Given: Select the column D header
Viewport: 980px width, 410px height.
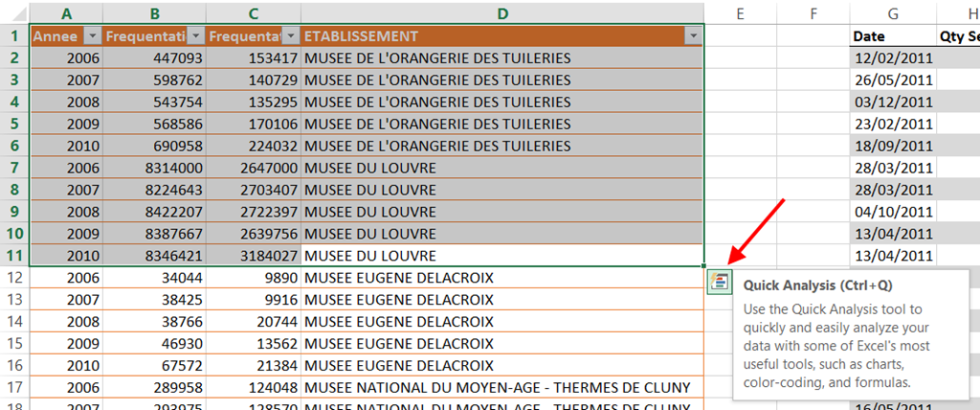Looking at the screenshot, I should coord(501,12).
